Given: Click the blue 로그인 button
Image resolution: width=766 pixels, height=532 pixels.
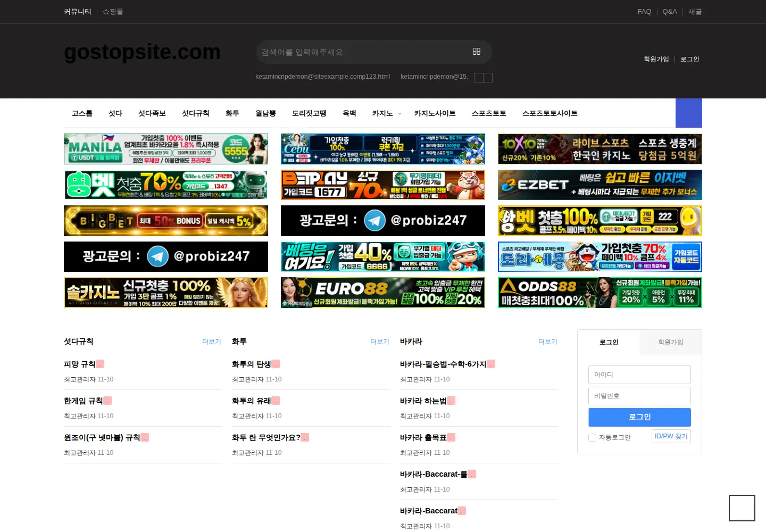Looking at the screenshot, I should coord(639,417).
